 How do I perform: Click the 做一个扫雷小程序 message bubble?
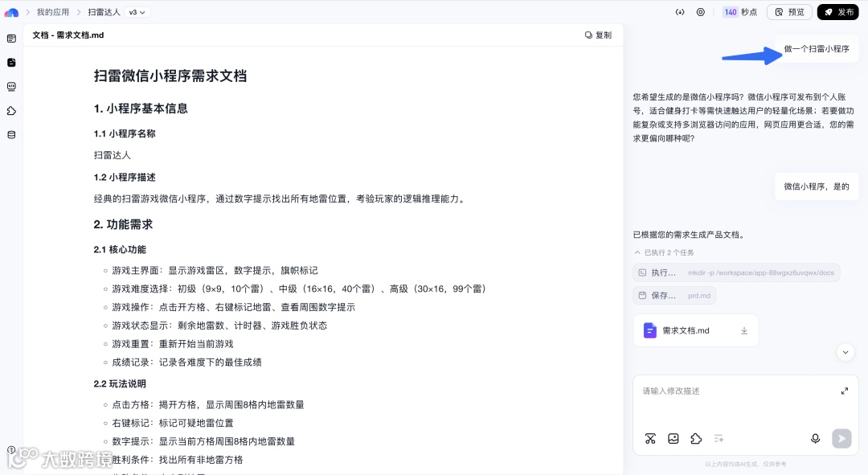[x=817, y=49]
